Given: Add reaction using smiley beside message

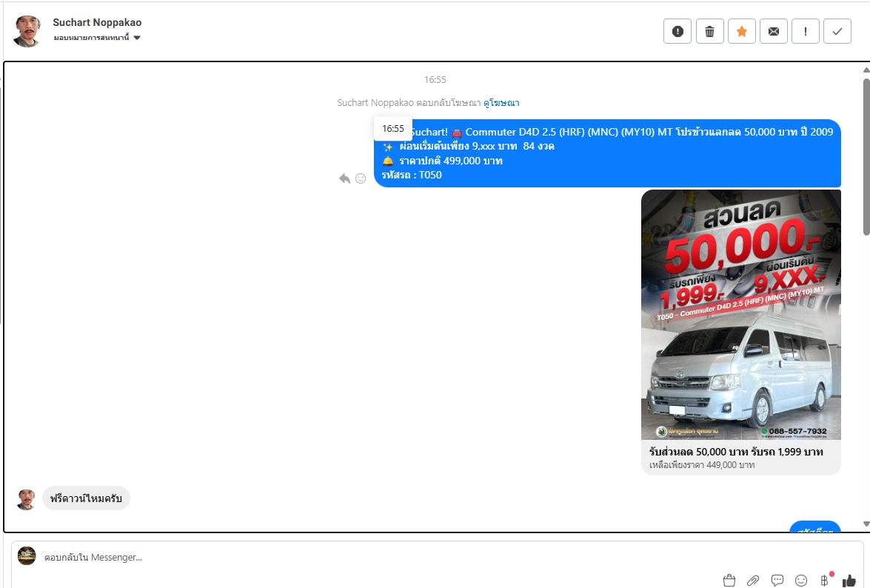Looking at the screenshot, I should click(x=361, y=178).
